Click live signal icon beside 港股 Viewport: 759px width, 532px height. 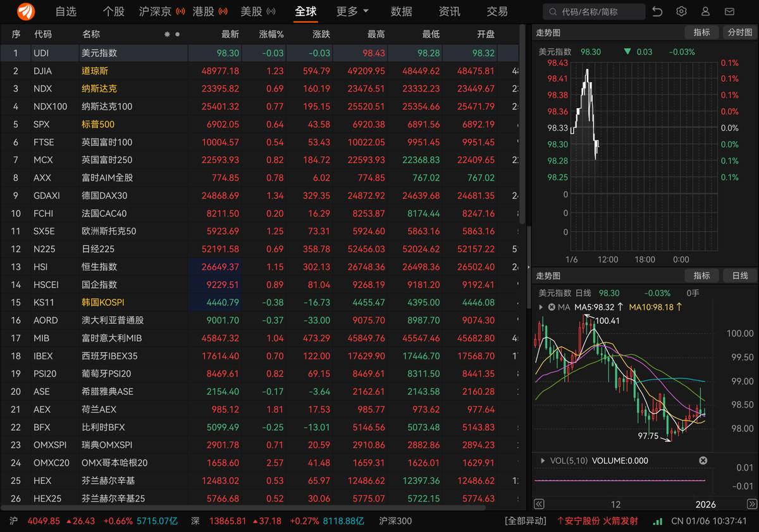point(223,11)
